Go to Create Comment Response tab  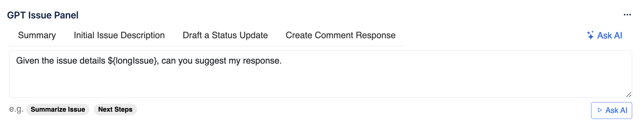pyautogui.click(x=340, y=35)
